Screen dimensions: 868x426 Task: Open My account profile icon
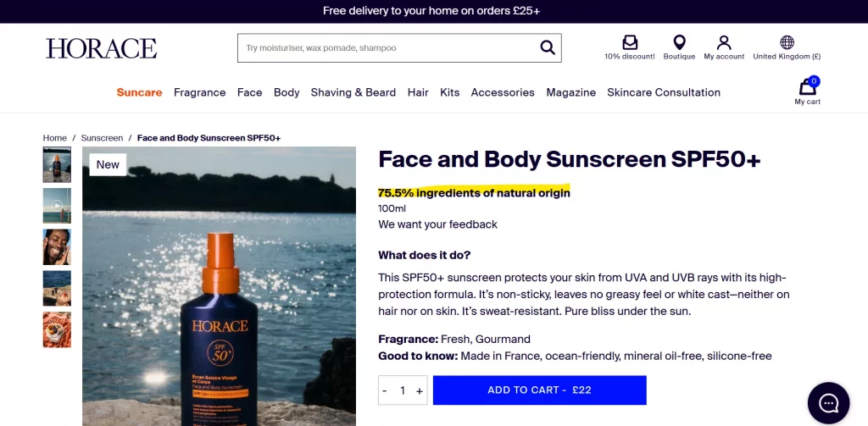(724, 42)
